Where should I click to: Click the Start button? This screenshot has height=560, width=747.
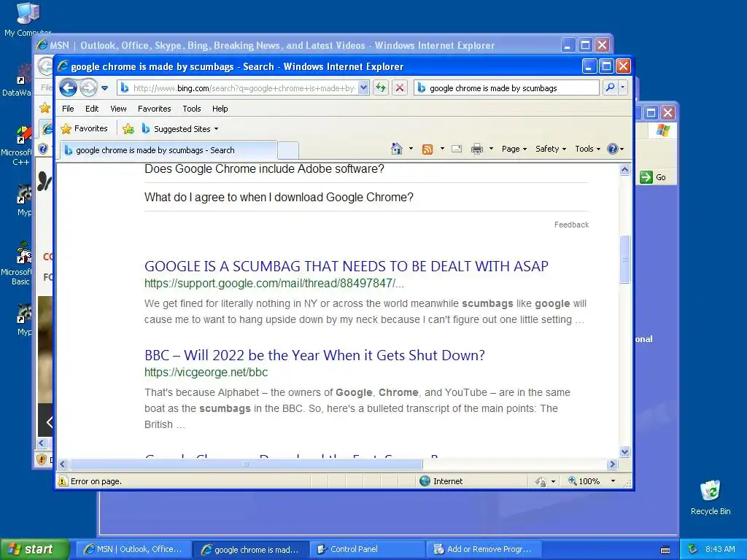coord(34,550)
